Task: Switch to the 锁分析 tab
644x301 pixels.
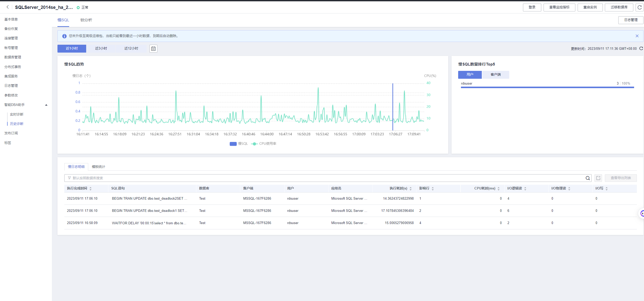Action: (86, 20)
